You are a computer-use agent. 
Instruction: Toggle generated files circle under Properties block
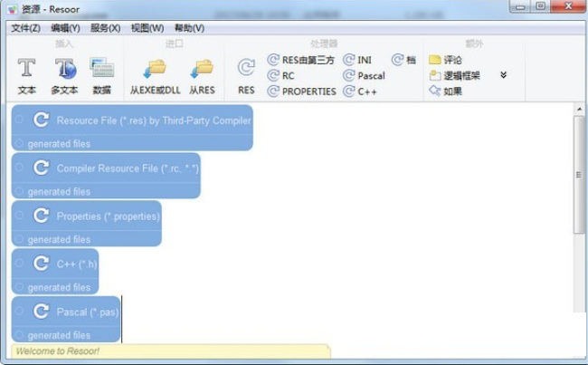pyautogui.click(x=20, y=239)
